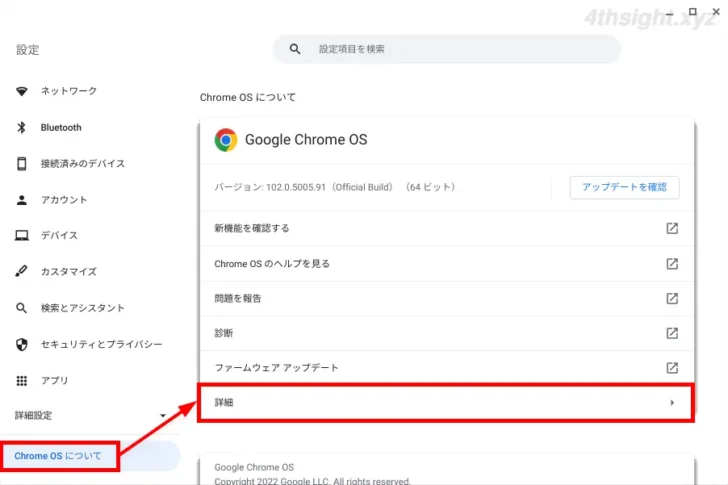The image size is (728, 485).
Task: Open external link icon for 問題を報告
Action: pos(672,298)
